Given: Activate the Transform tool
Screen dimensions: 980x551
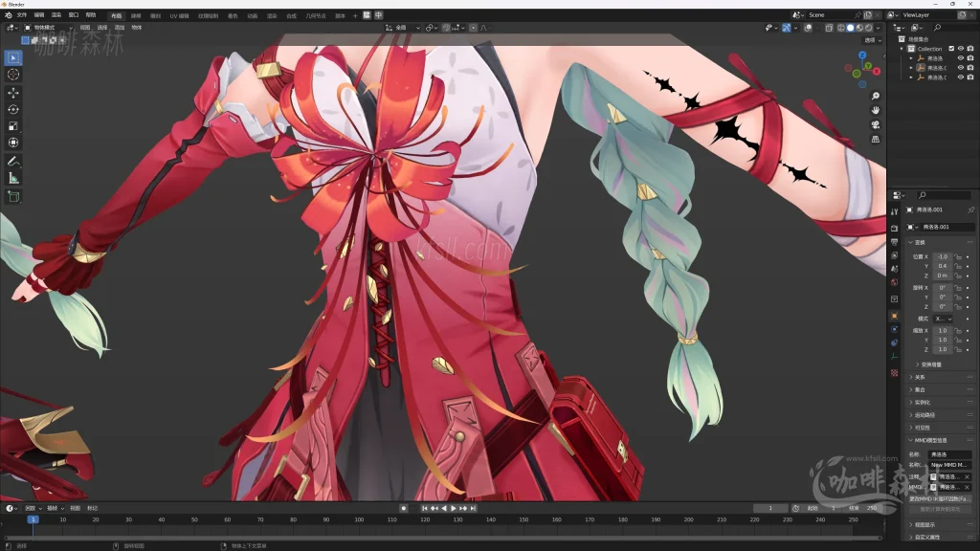Looking at the screenshot, I should coord(13,143).
